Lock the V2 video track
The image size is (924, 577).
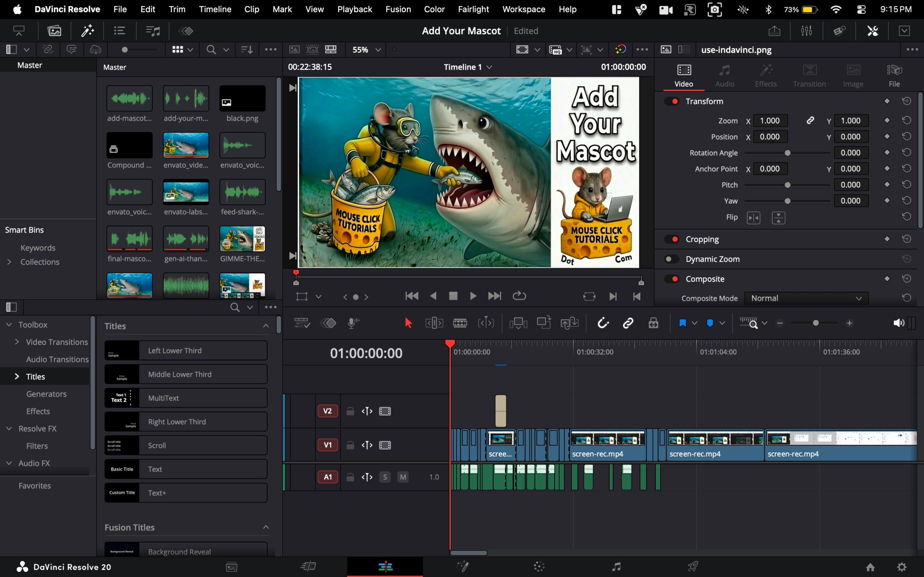point(350,411)
